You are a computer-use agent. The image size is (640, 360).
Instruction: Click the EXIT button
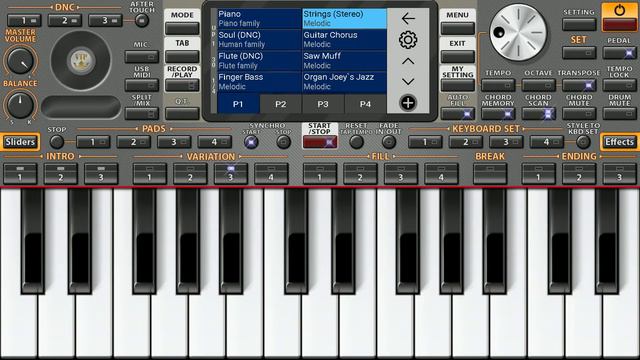click(x=458, y=57)
